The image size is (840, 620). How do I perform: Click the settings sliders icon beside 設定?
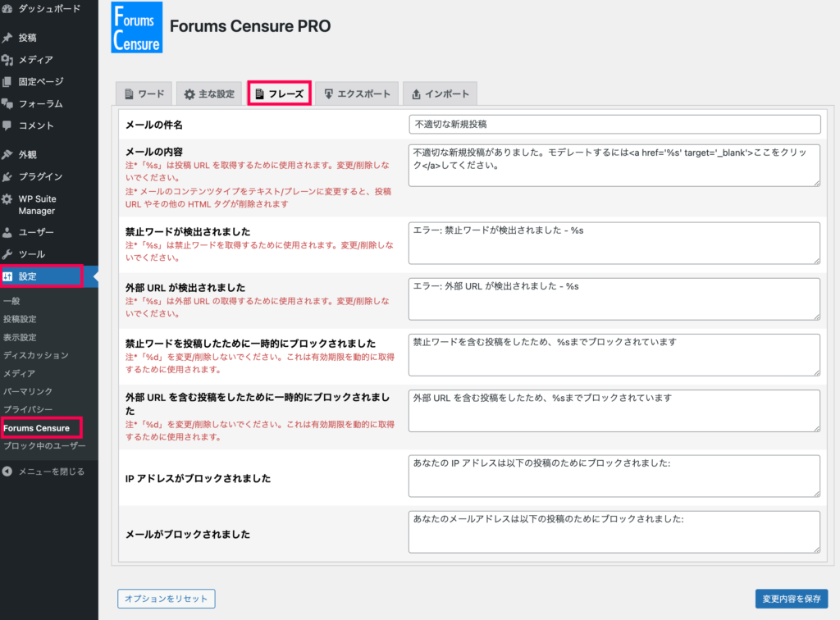(7, 277)
